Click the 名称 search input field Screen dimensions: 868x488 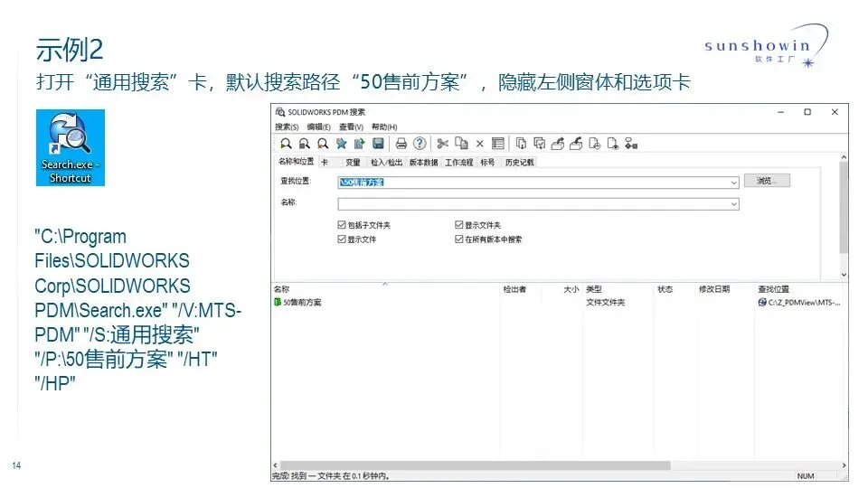[538, 204]
